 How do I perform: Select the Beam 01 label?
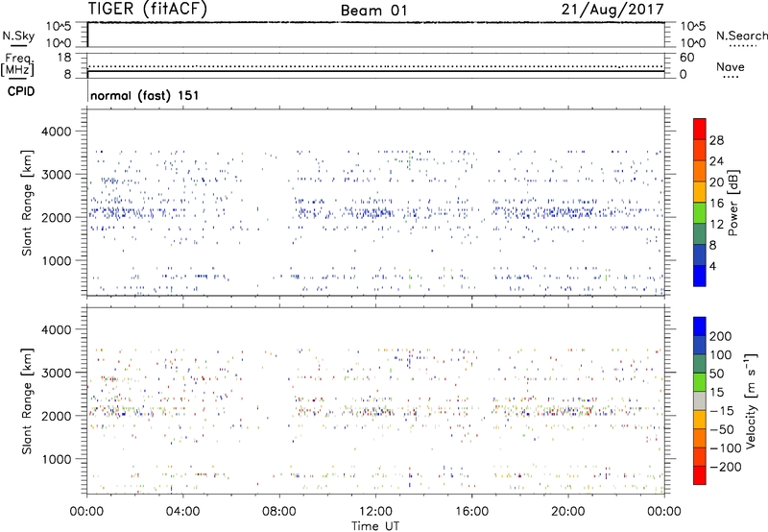(x=373, y=11)
